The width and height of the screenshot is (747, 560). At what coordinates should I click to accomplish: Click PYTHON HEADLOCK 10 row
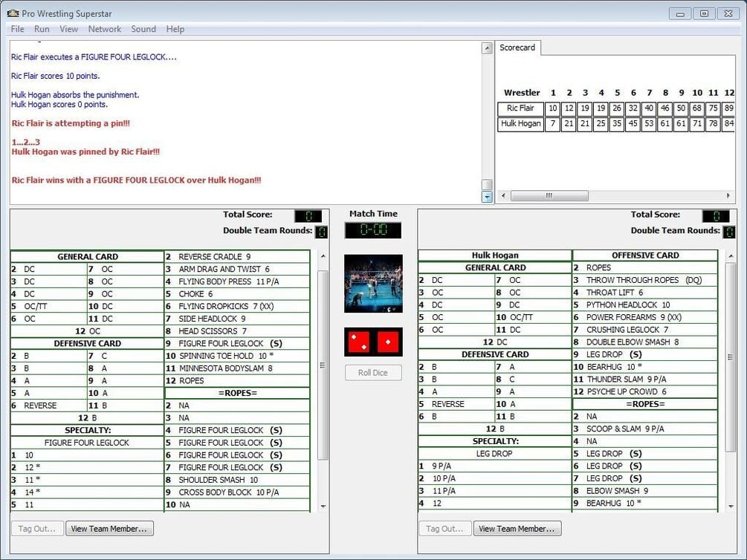coord(645,305)
